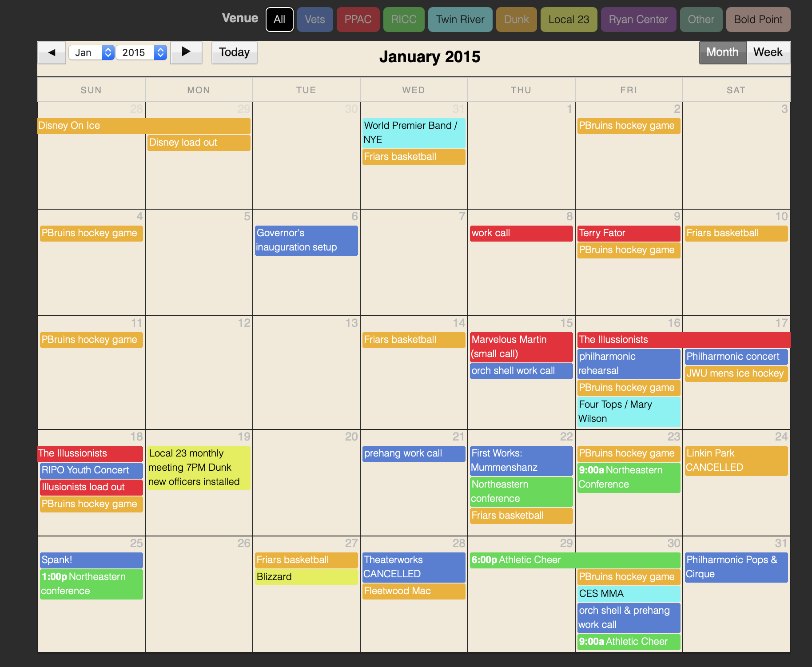
Task: Toggle the RICC venue filter
Action: [x=403, y=20]
